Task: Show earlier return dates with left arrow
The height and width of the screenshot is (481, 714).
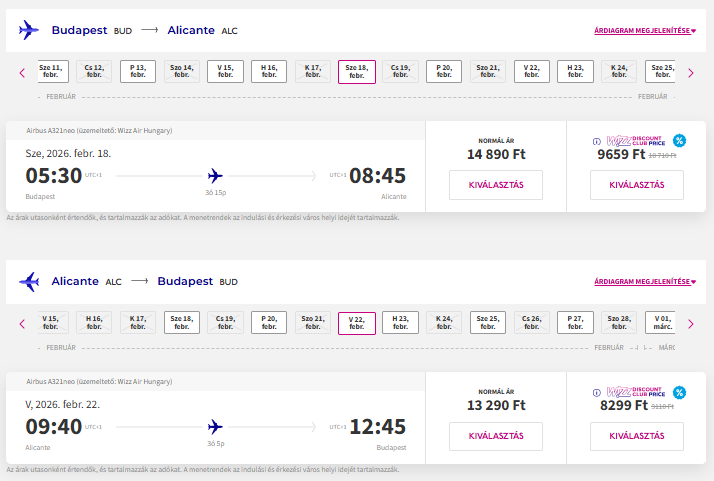Action: point(22,323)
